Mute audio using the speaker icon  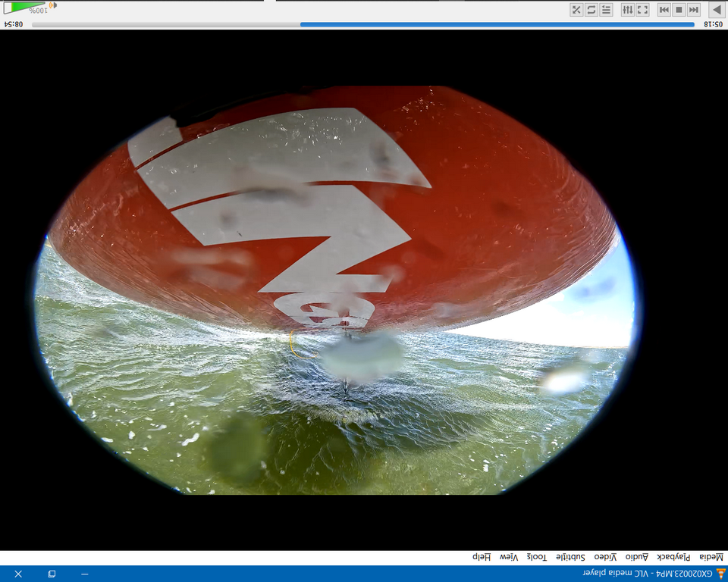pos(52,6)
